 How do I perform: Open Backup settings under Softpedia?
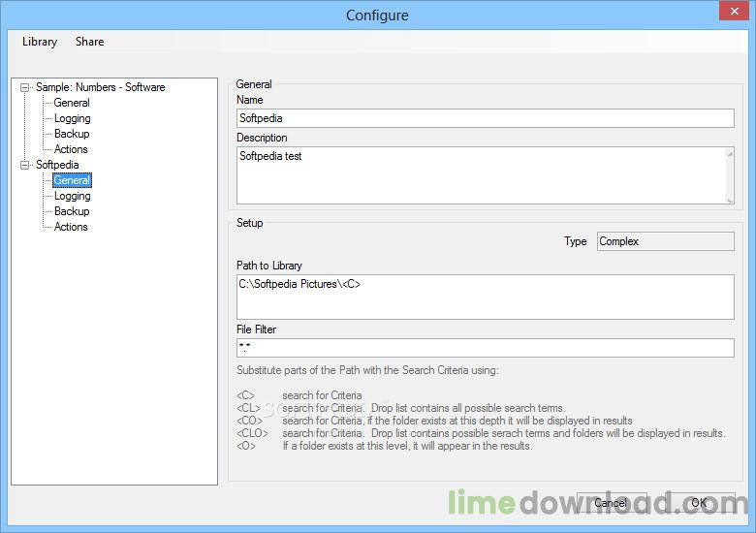click(72, 211)
